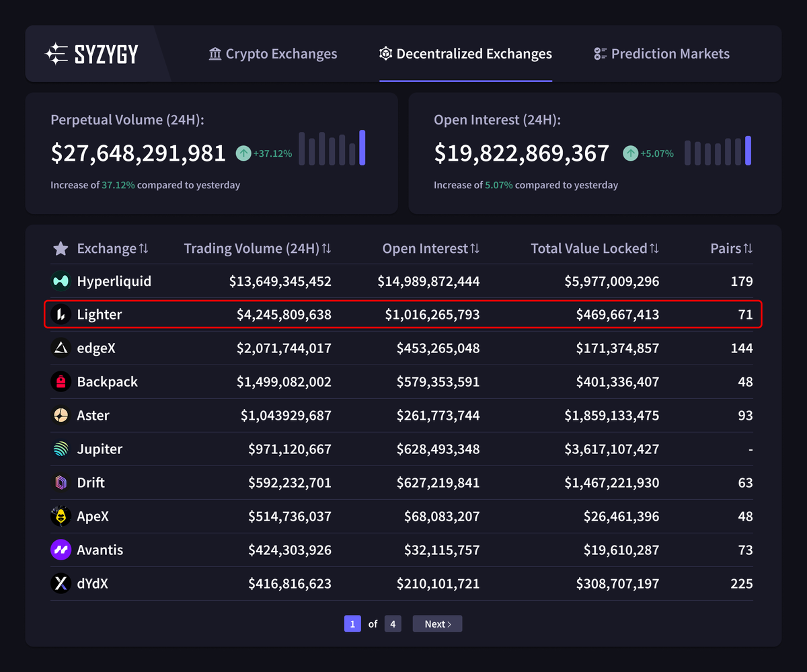Image resolution: width=807 pixels, height=672 pixels.
Task: Sort the table by Pairs
Action: tap(732, 248)
